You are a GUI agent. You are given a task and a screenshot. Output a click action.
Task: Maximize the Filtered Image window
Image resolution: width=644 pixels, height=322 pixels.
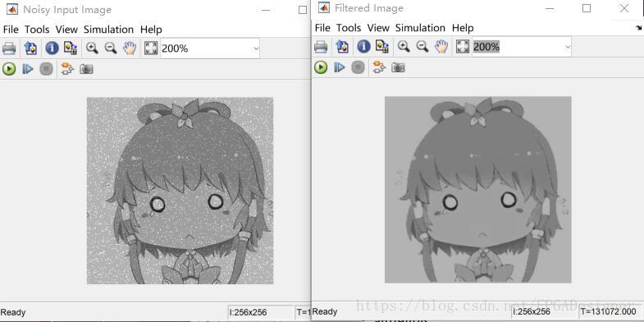tap(587, 8)
